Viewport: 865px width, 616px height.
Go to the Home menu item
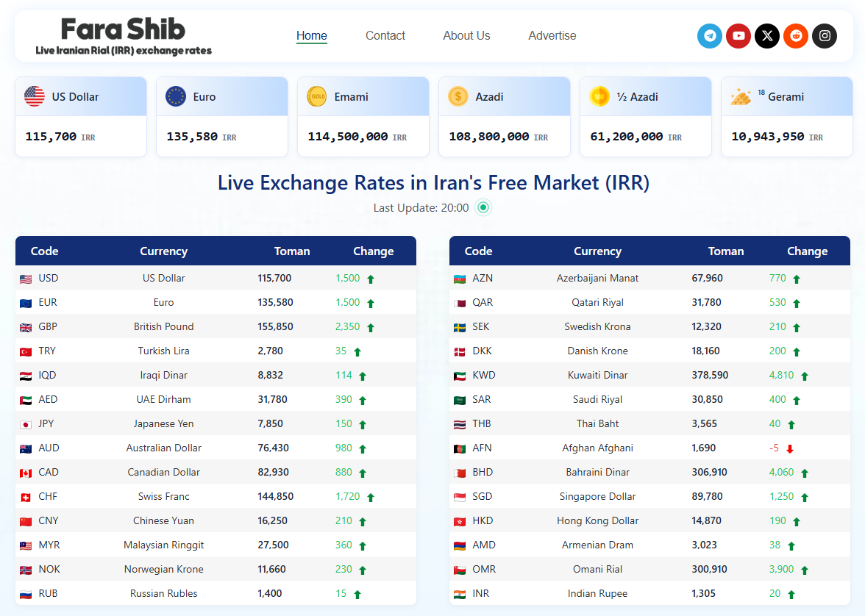pyautogui.click(x=312, y=36)
